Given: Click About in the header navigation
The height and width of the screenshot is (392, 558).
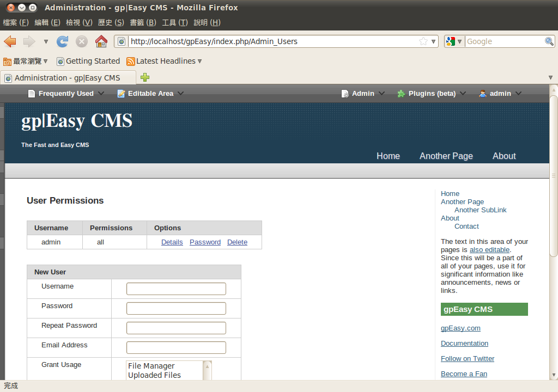Looking at the screenshot, I should [504, 156].
